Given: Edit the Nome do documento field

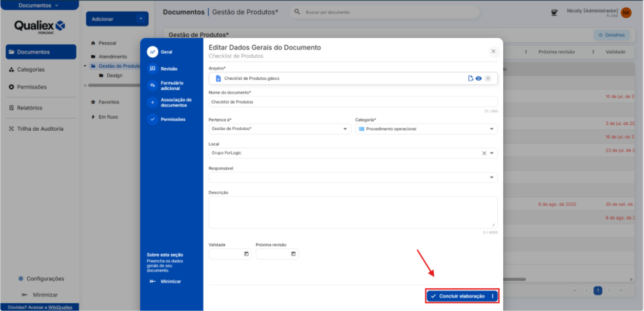Looking at the screenshot, I should (x=352, y=102).
